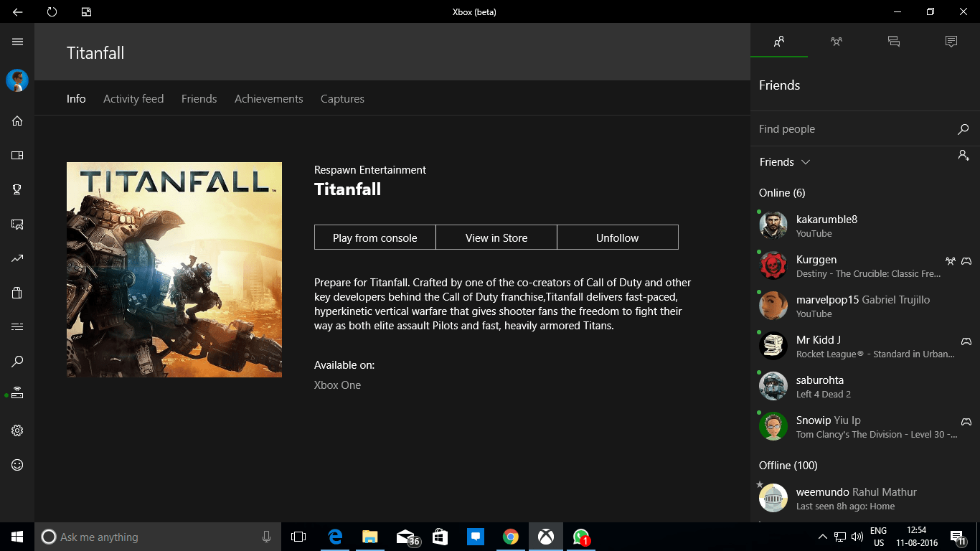The height and width of the screenshot is (551, 980).
Task: Open Settings gear in the sidebar
Action: point(17,430)
